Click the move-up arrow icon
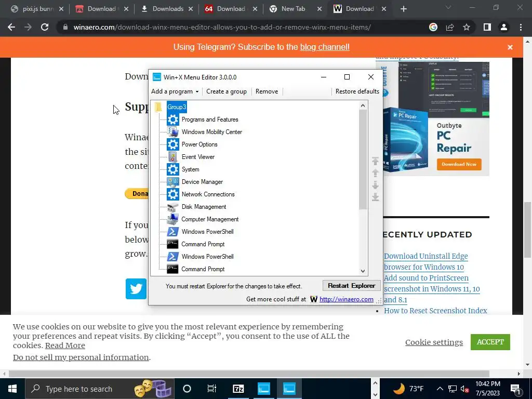The width and height of the screenshot is (532, 399). [375, 173]
